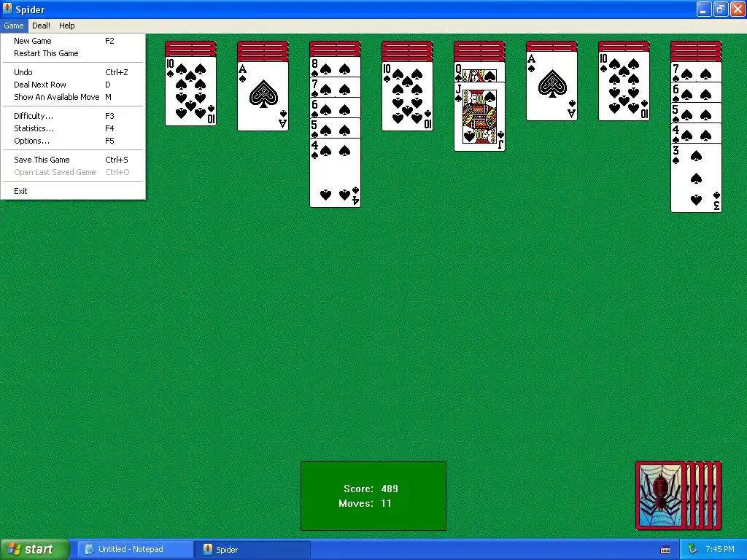Restore down the Spider window
Viewport: 747px width, 560px height.
pyautogui.click(x=720, y=9)
